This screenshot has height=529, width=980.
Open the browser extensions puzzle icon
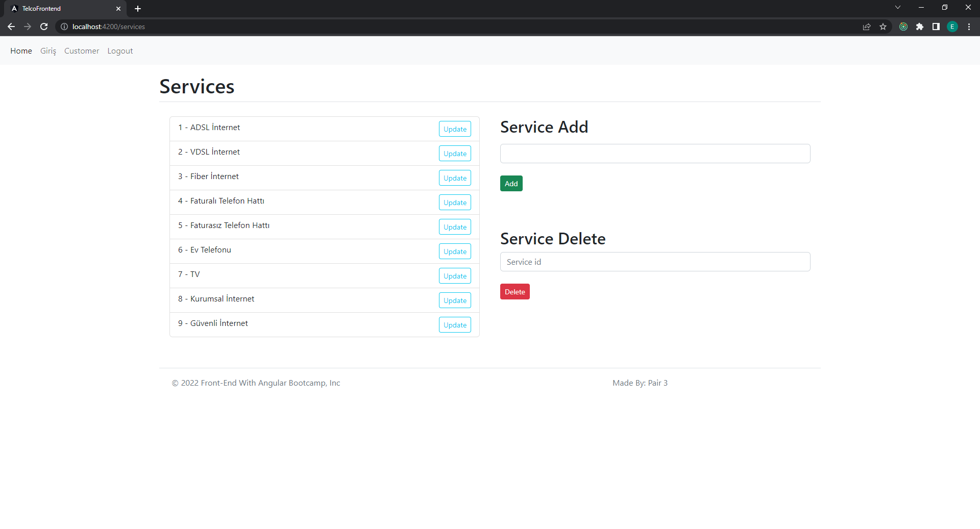click(x=920, y=27)
